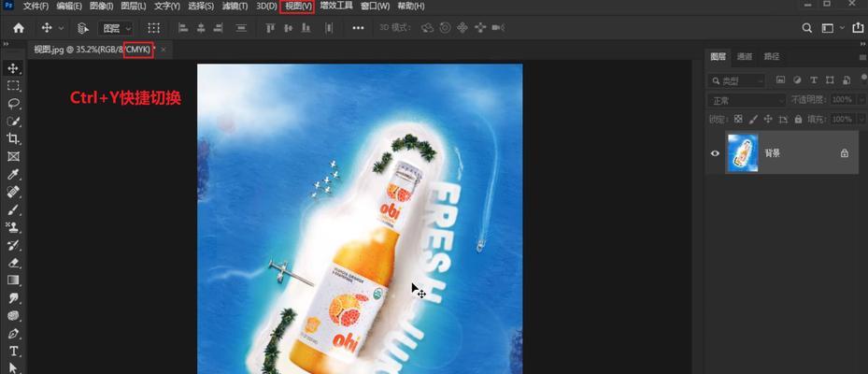The image size is (868, 374).
Task: Click the three-dots more options button
Action: point(358,29)
